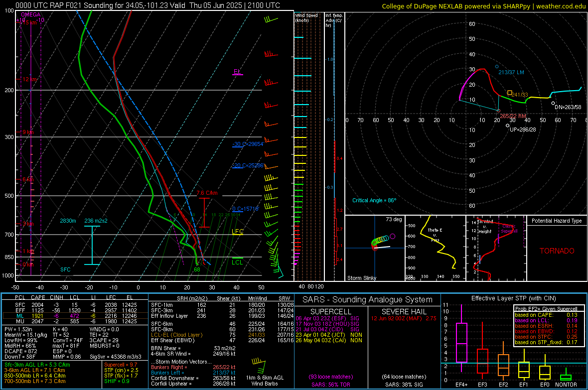Viewport: 588px width, 390px height.
Task: Click the Sfc-3km AGL LR = 5.3 C/km entry
Action: (37, 365)
